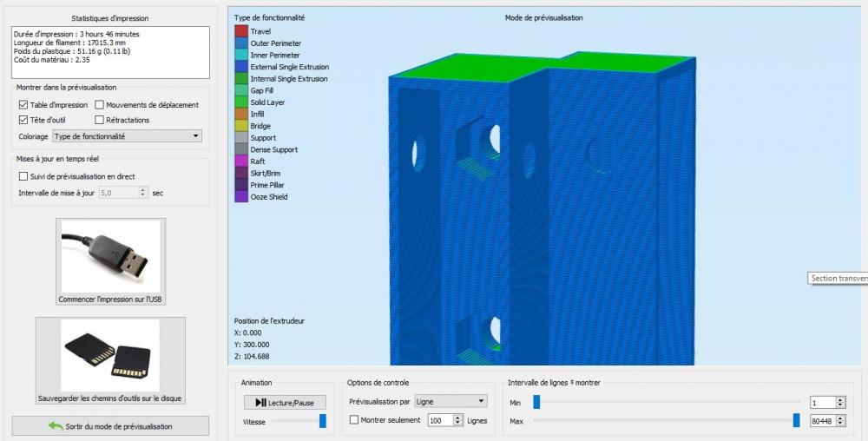Open the Prévisualisation par Ligne dropdown
Image resolution: width=868 pixels, height=441 pixels.
(450, 401)
